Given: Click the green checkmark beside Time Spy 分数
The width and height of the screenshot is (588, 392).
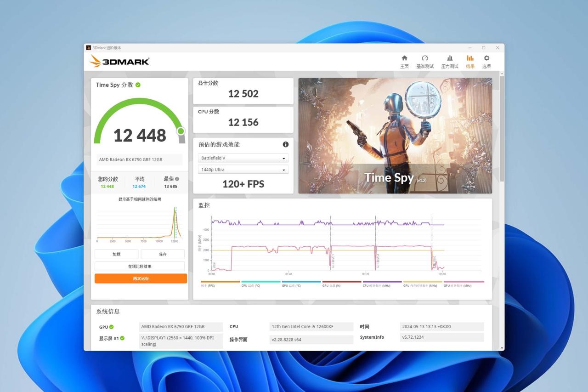Looking at the screenshot, I should coord(138,85).
